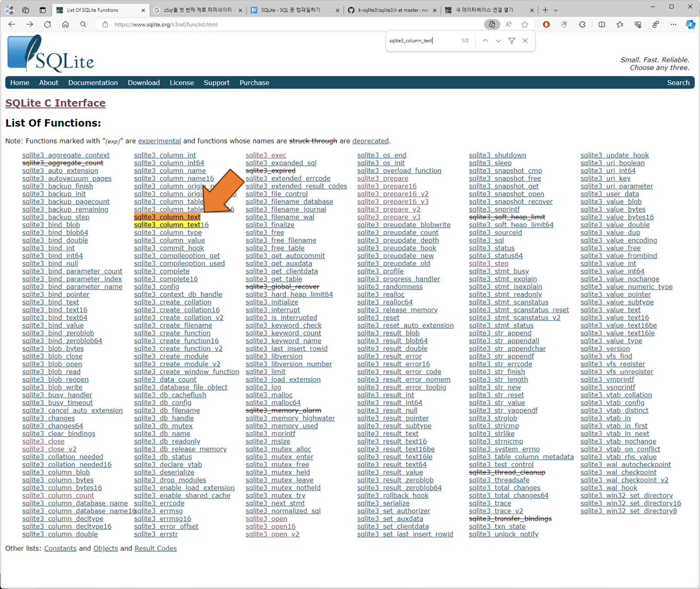Open browser essentials heart icon
This screenshot has height=589, width=700.
638,25
